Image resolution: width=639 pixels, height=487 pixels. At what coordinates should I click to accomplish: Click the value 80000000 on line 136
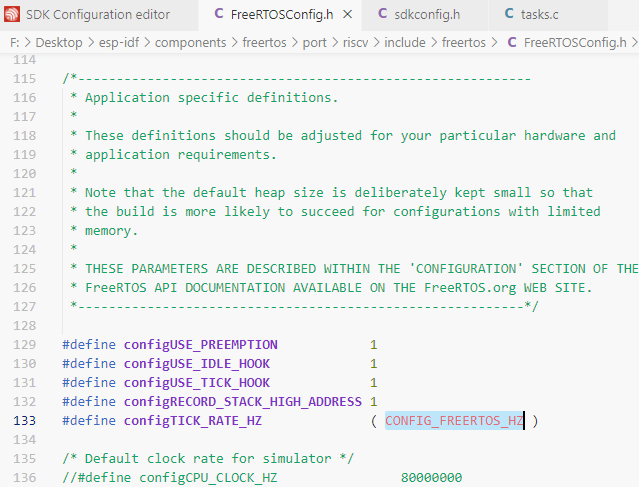click(x=431, y=478)
